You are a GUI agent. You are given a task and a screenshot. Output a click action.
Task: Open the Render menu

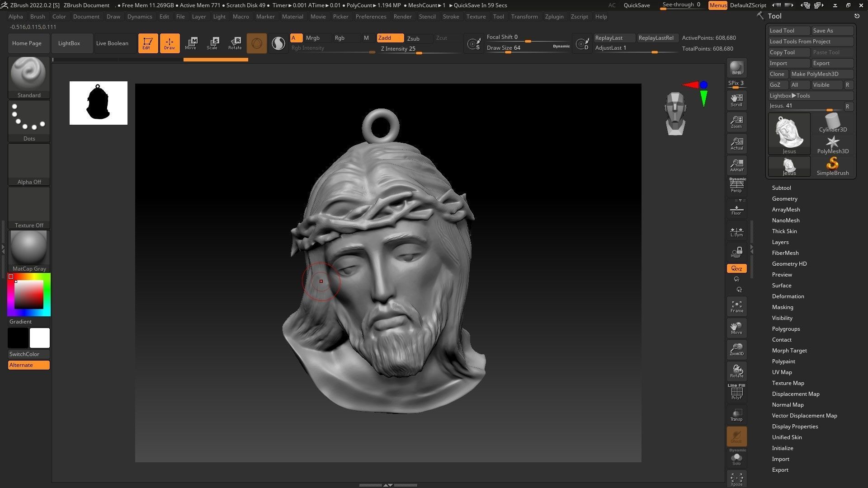pyautogui.click(x=402, y=16)
